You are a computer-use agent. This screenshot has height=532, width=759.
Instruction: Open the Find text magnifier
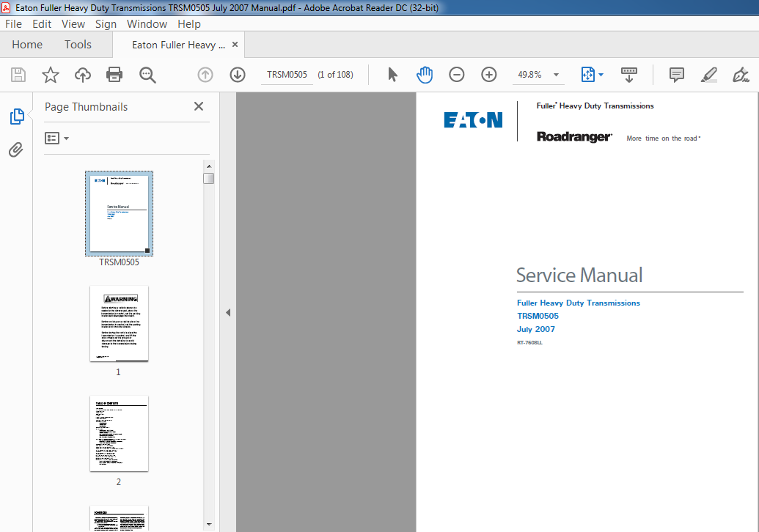coord(147,75)
